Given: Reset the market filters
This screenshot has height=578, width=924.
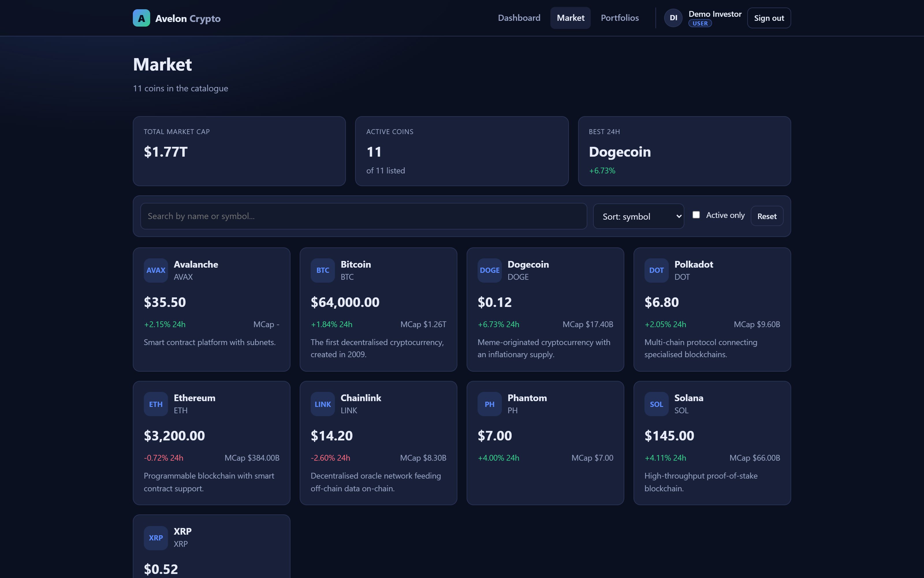Looking at the screenshot, I should [767, 216].
